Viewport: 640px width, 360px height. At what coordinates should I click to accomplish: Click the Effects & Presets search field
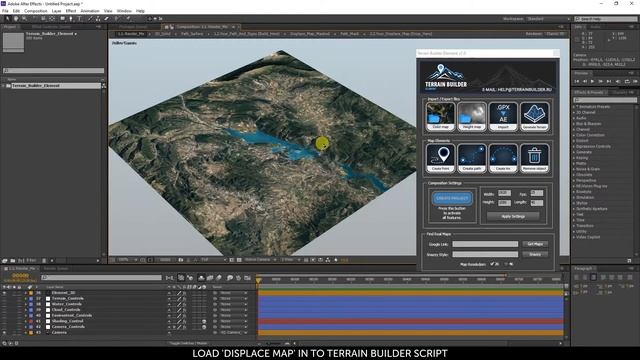[605, 100]
